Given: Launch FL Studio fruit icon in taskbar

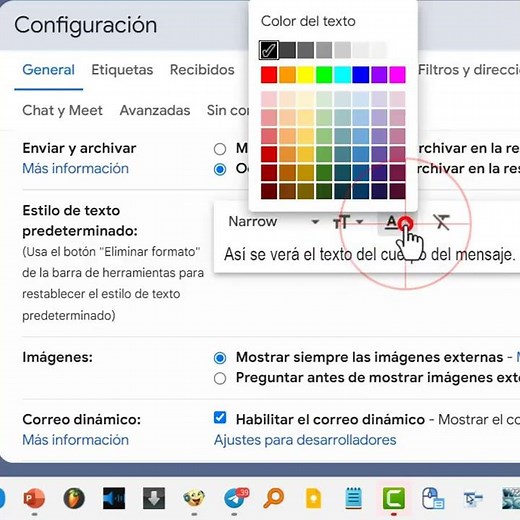Looking at the screenshot, I should (x=74, y=498).
